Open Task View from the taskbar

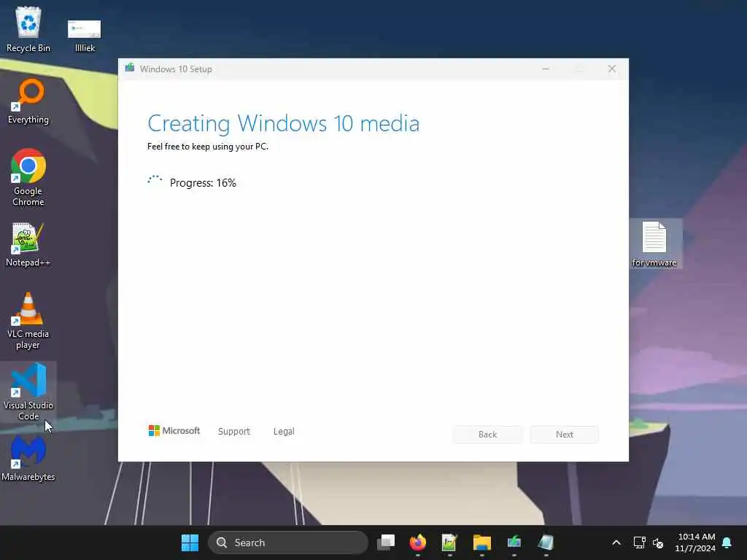point(386,542)
